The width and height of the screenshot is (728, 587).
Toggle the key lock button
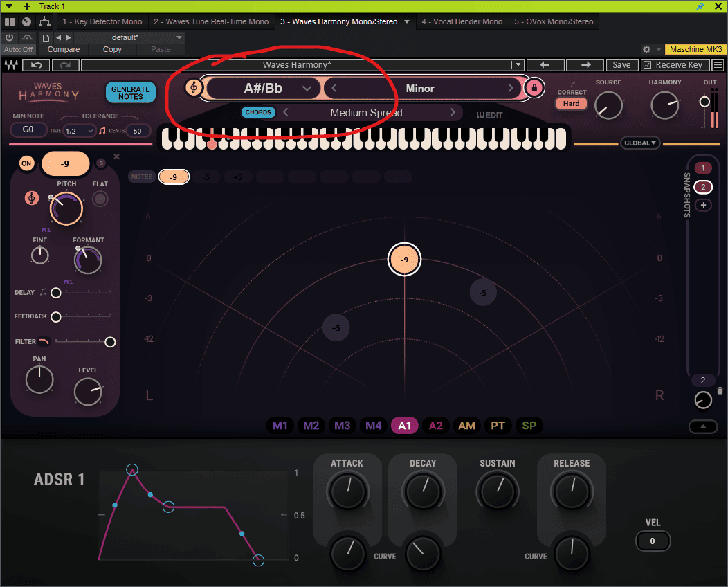(x=534, y=87)
